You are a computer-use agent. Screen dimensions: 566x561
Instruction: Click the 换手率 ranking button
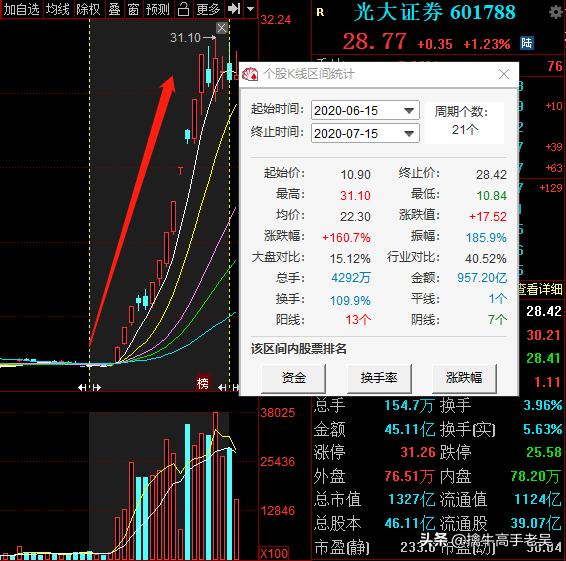(x=379, y=378)
